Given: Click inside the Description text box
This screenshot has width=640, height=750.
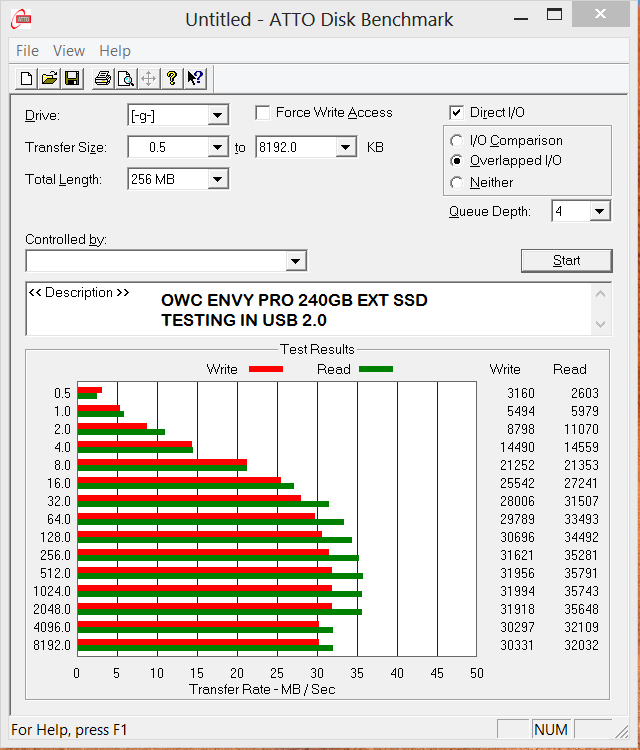Looking at the screenshot, I should (x=309, y=309).
